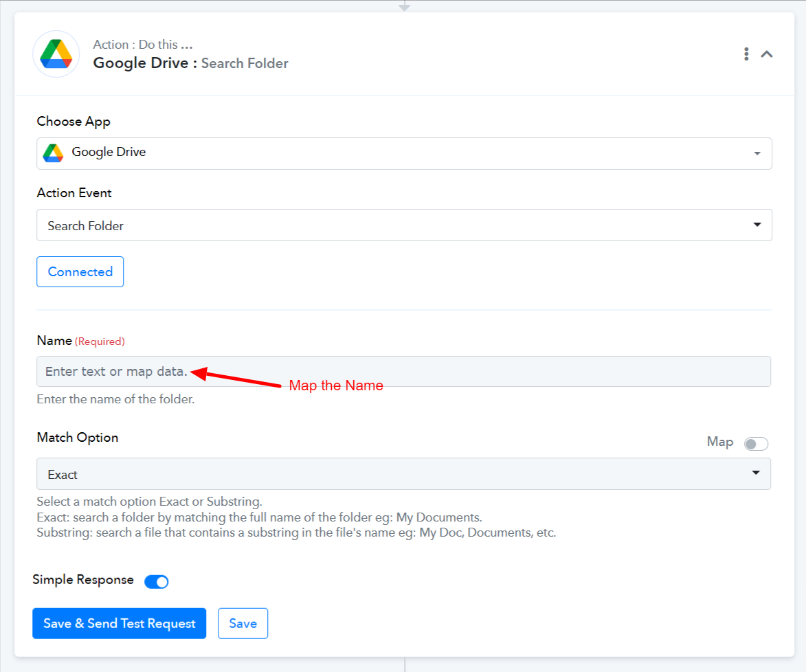Open the Action Event Search Folder dropdown

pos(404,225)
